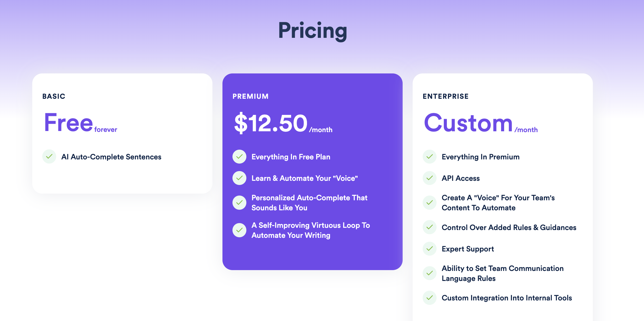Click checkmark beside AI Auto-Complete Sentences
This screenshot has height=321, width=644.
(49, 157)
